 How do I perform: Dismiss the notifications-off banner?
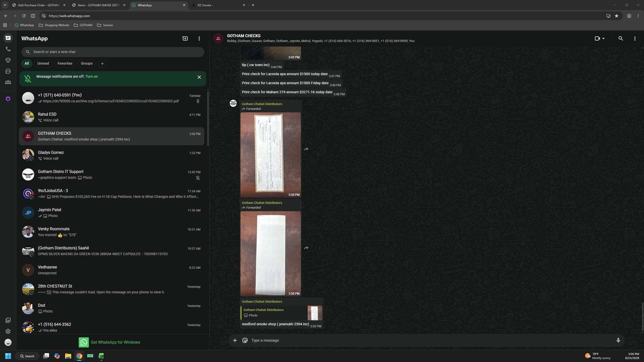[x=199, y=77]
